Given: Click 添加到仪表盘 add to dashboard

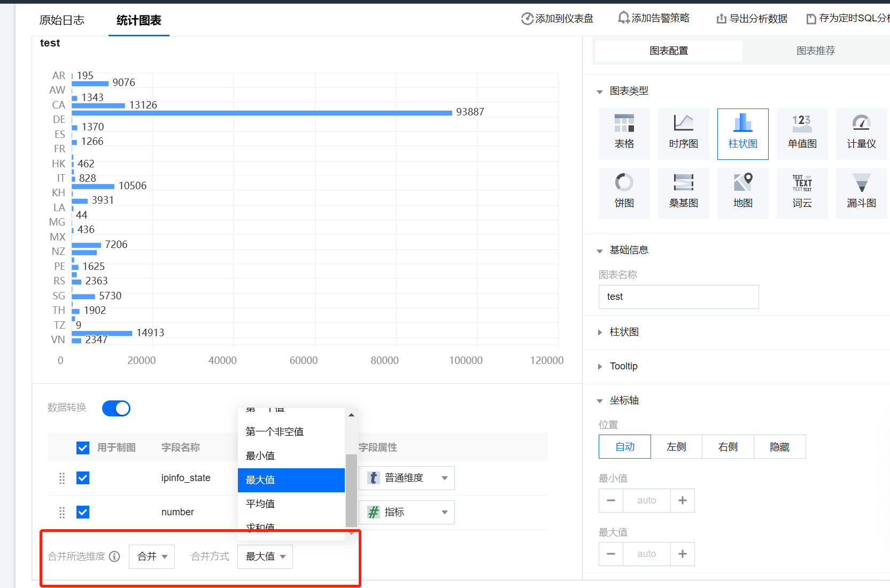Looking at the screenshot, I should 558,19.
